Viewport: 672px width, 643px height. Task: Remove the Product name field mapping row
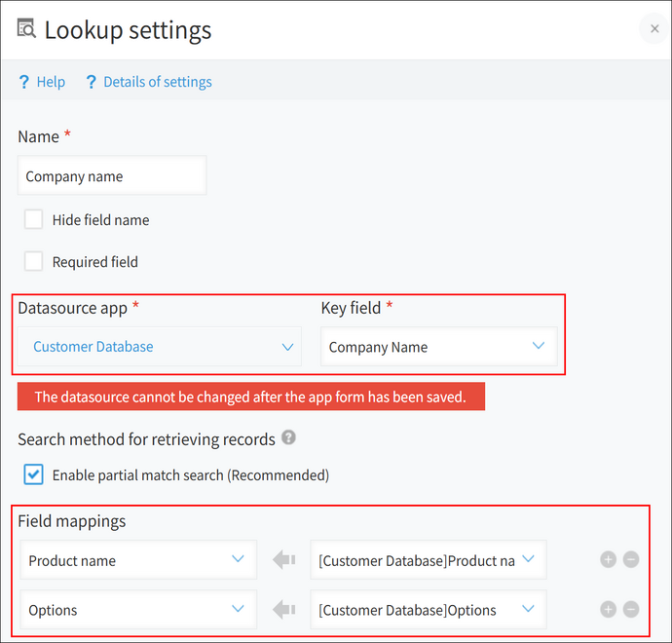[631, 559]
